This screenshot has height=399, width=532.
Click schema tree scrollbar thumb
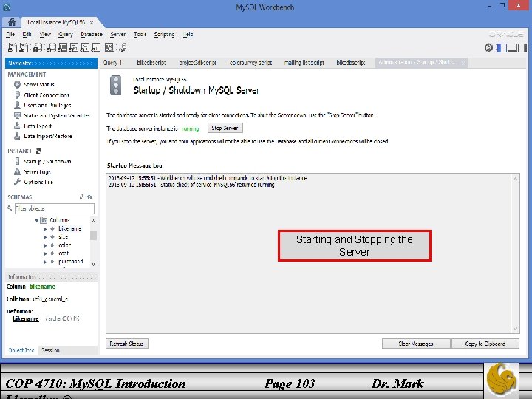[93, 235]
